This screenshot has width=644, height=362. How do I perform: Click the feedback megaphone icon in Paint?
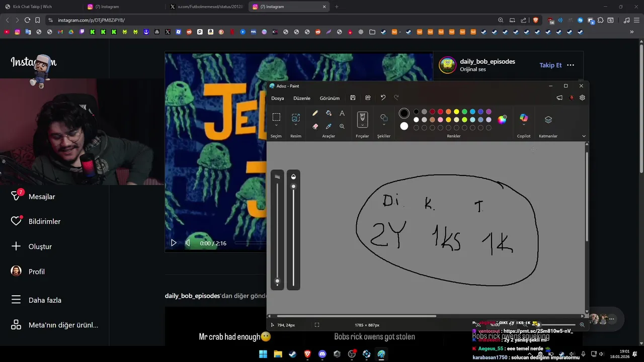tap(559, 98)
